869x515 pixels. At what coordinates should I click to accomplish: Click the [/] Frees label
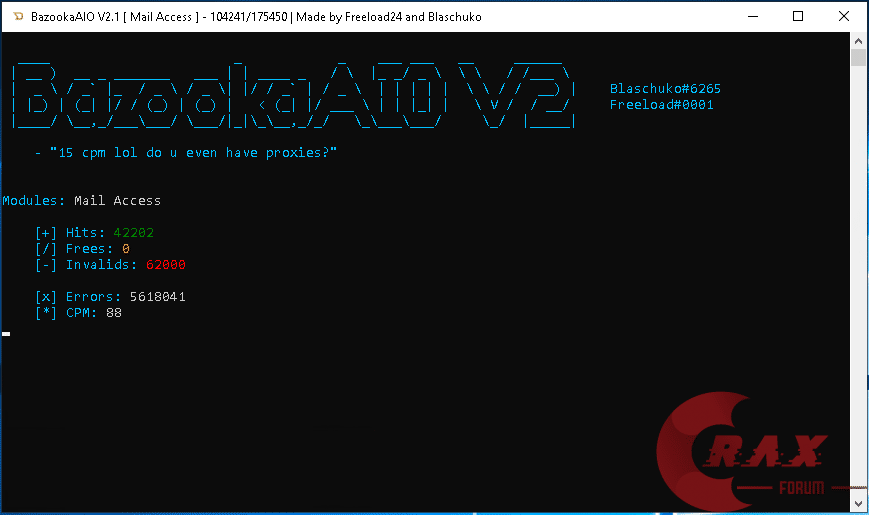pos(74,249)
